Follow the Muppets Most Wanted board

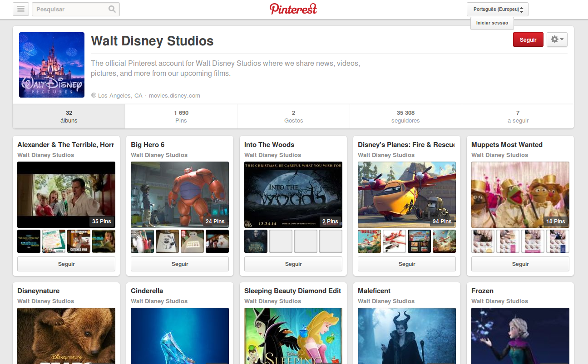[x=520, y=264]
